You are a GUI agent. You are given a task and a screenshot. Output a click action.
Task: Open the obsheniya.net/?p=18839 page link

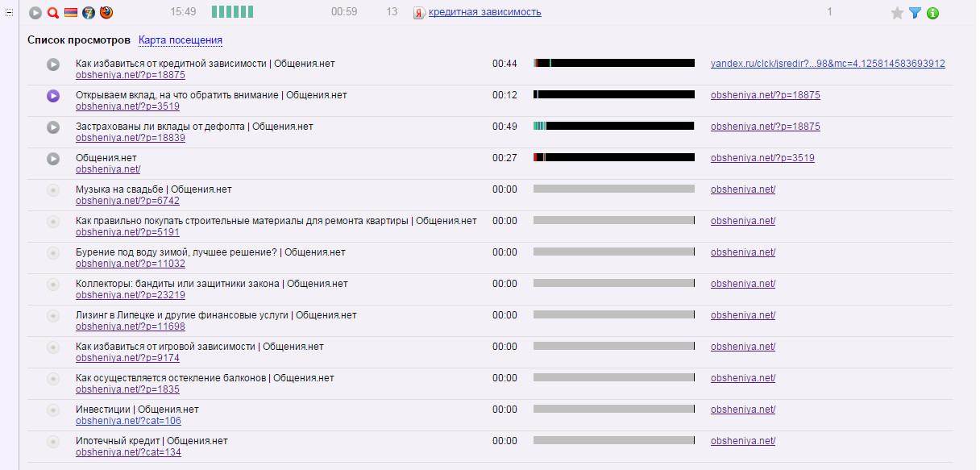tap(131, 137)
